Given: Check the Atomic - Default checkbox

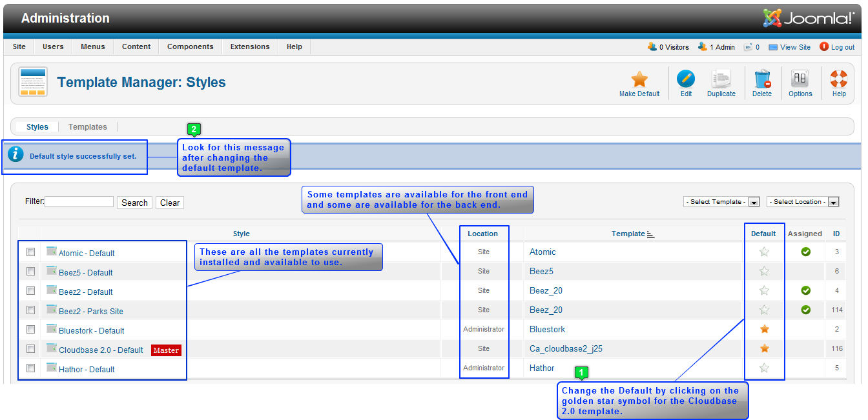Looking at the screenshot, I should (30, 252).
